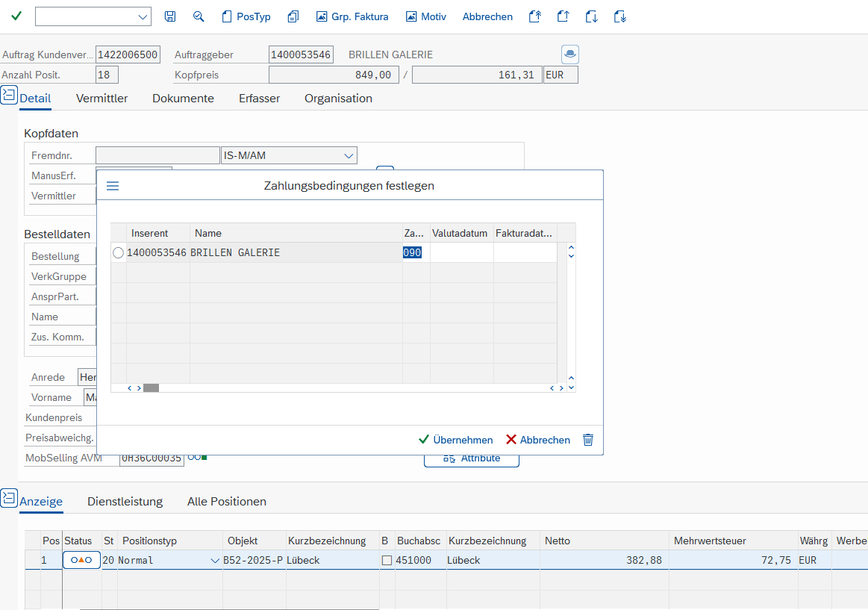Click the status icon in position 1
The image size is (868, 610).
(x=81, y=560)
